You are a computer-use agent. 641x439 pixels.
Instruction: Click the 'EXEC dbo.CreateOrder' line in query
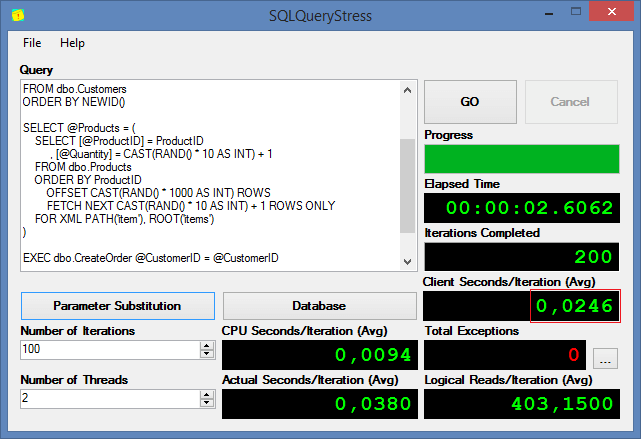(x=151, y=258)
